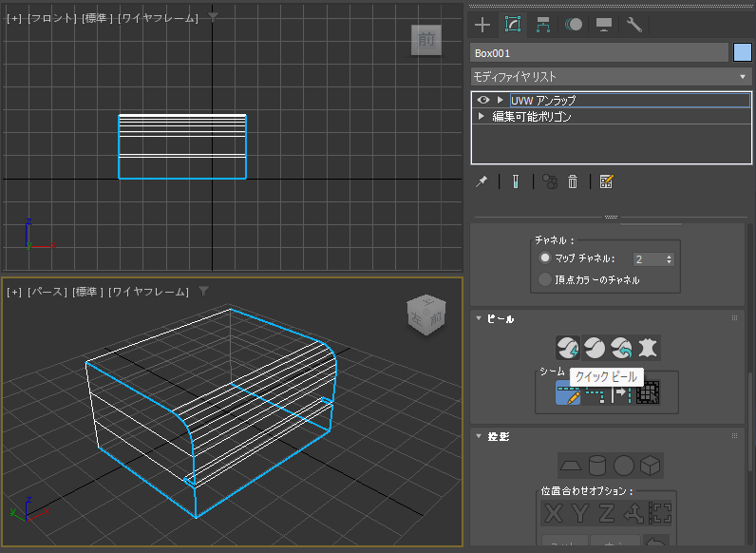Screen dimensions: 756x553
Task: Click the Quick Peel icon
Action: (568, 348)
